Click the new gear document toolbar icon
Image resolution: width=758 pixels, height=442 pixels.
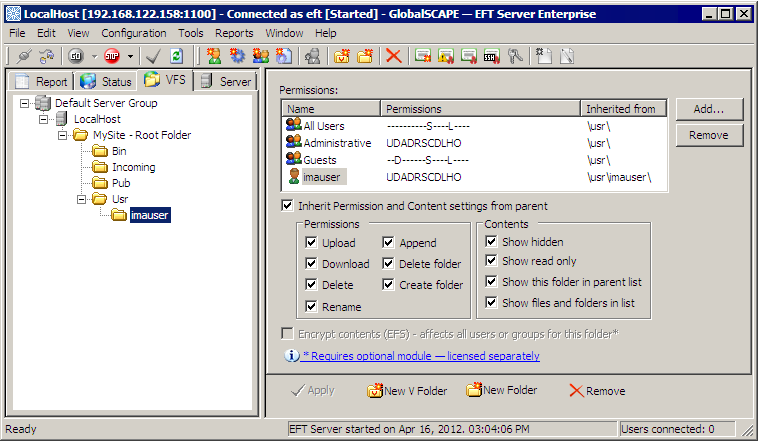tap(284, 57)
